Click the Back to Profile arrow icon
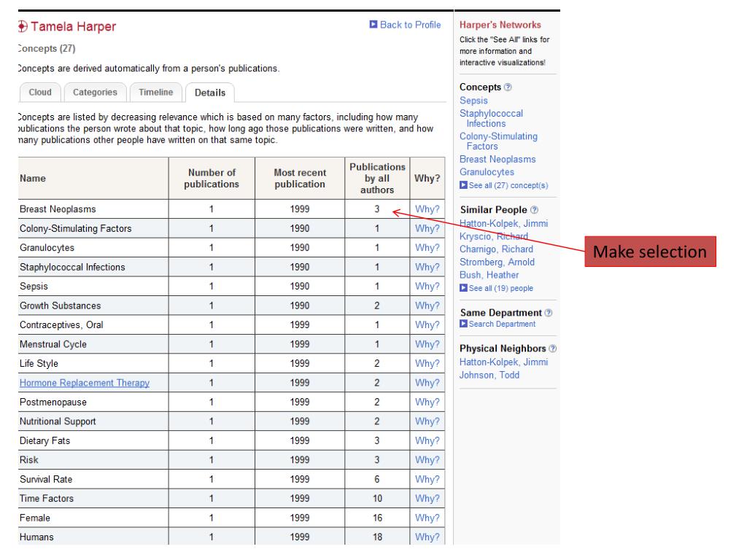The width and height of the screenshot is (747, 560). tap(374, 26)
